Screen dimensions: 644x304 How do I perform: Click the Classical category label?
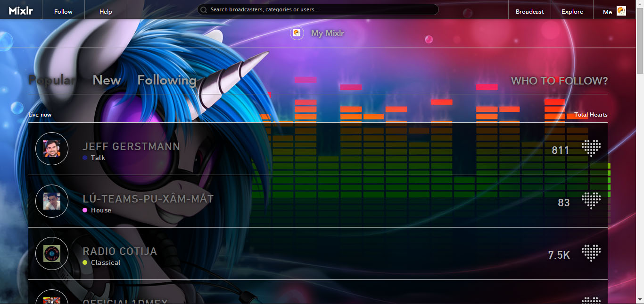106,262
